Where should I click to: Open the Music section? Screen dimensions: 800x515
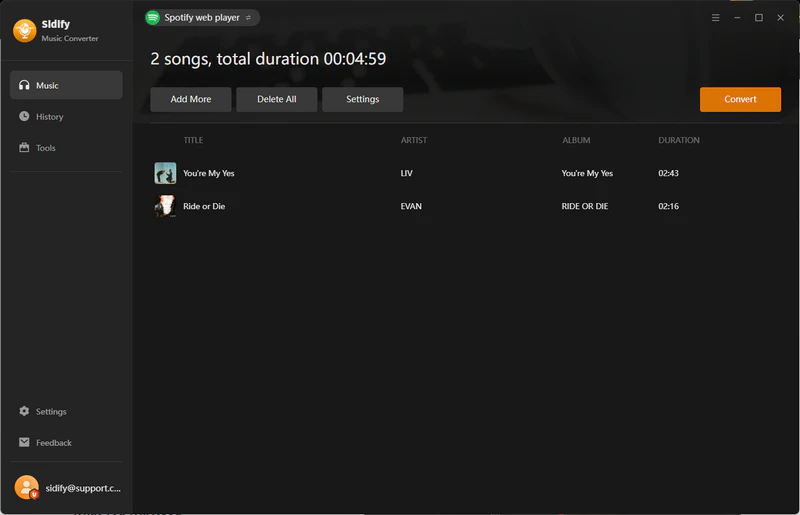coord(66,85)
